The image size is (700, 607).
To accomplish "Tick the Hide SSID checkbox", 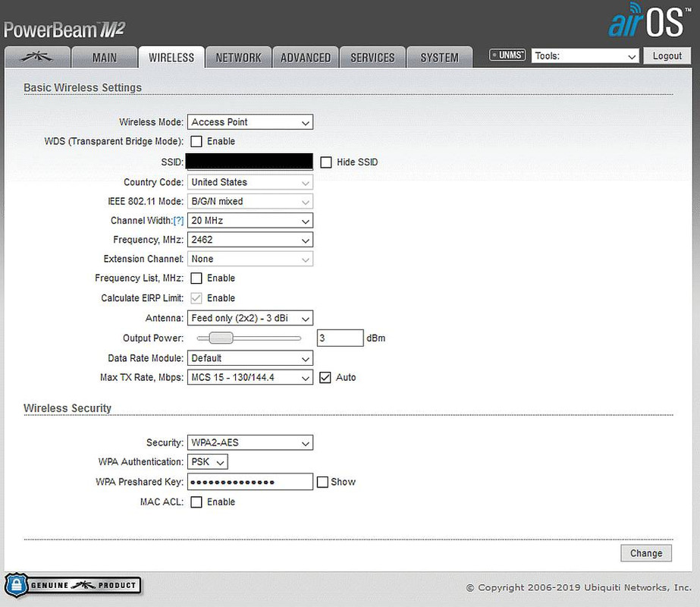I will click(x=326, y=162).
